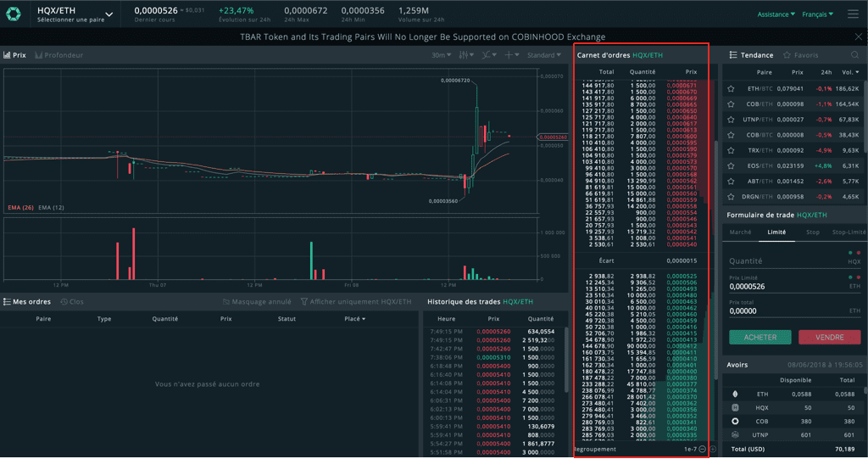Viewport: 868px width, 459px height.
Task: Open the candlestick chart style dropdown
Action: tap(466, 55)
